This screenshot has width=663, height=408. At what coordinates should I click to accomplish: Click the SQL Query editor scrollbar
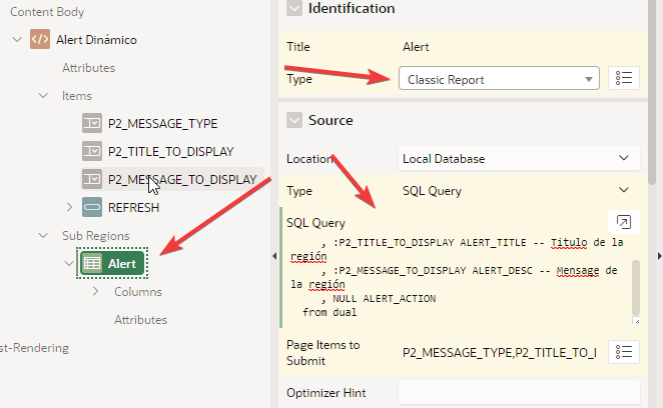(634, 288)
